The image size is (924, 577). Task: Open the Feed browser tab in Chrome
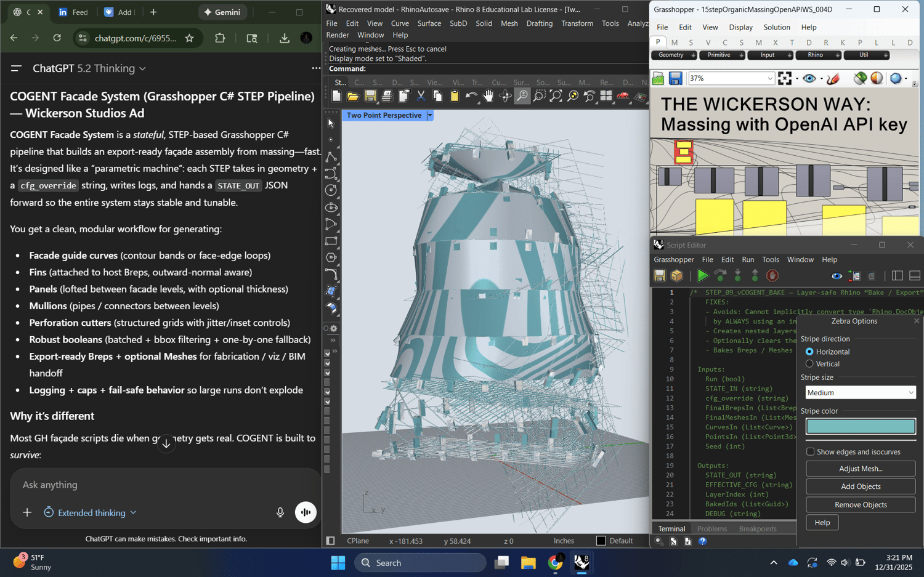pos(73,12)
